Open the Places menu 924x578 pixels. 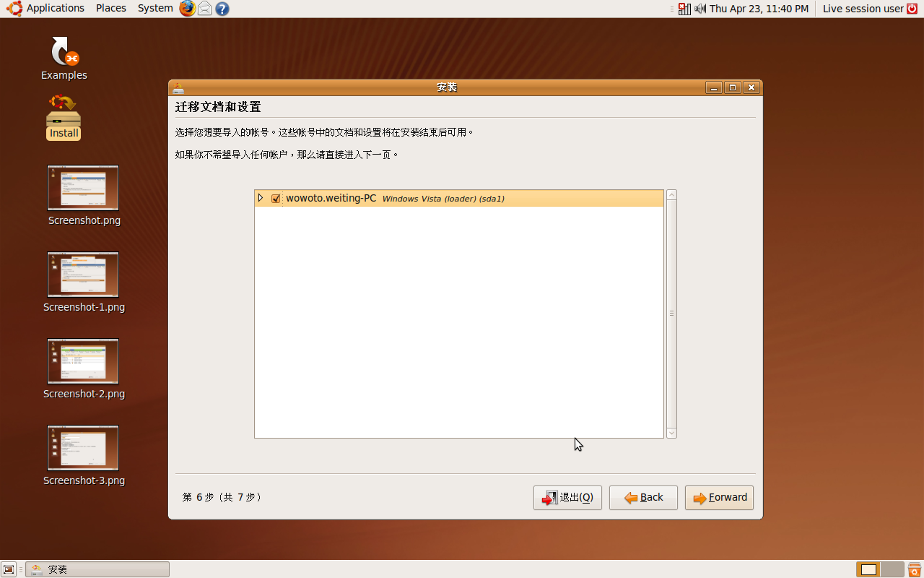click(x=111, y=9)
